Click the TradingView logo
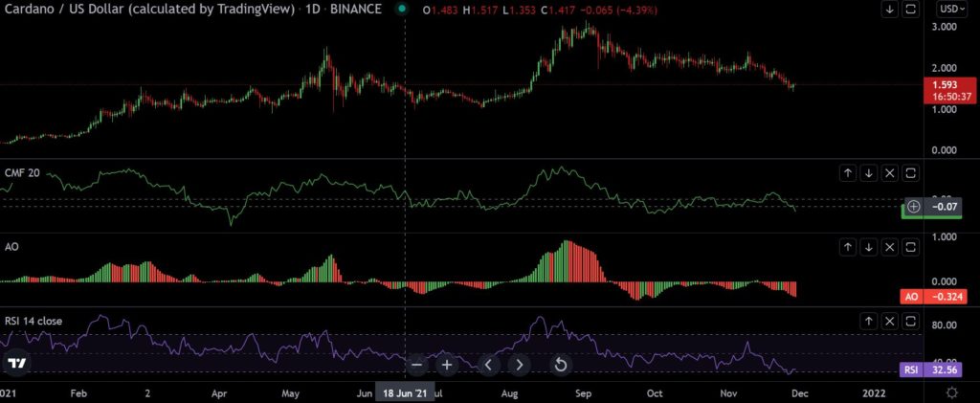The height and width of the screenshot is (403, 980). tap(17, 365)
